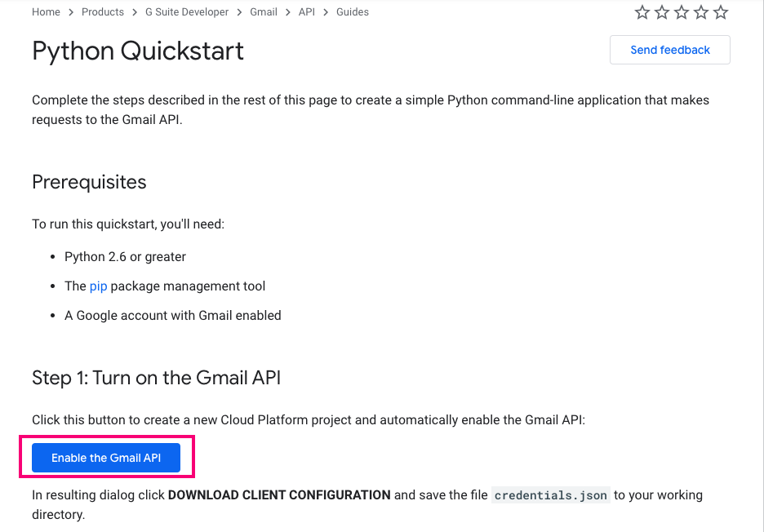The width and height of the screenshot is (764, 532).
Task: Open the Gmail breadcrumb
Action: (x=264, y=12)
